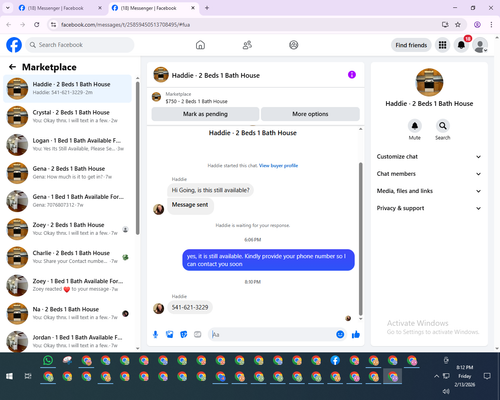This screenshot has height=400, width=500.
Task: Select the second Messenger browser tab
Action: point(153,8)
